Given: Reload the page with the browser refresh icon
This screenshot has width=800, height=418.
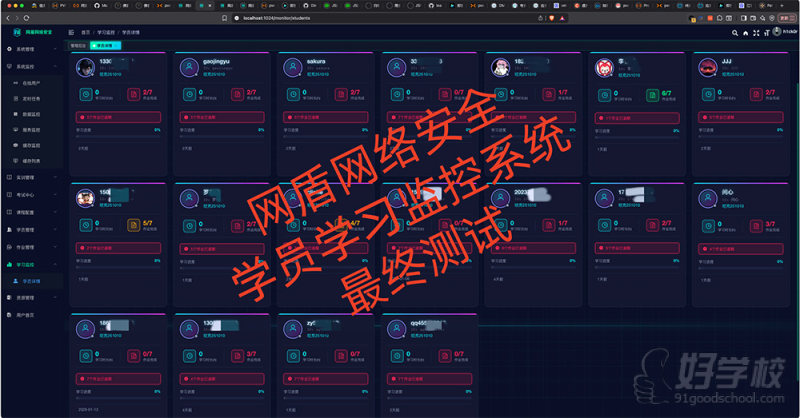Looking at the screenshot, I should pyautogui.click(x=27, y=18).
